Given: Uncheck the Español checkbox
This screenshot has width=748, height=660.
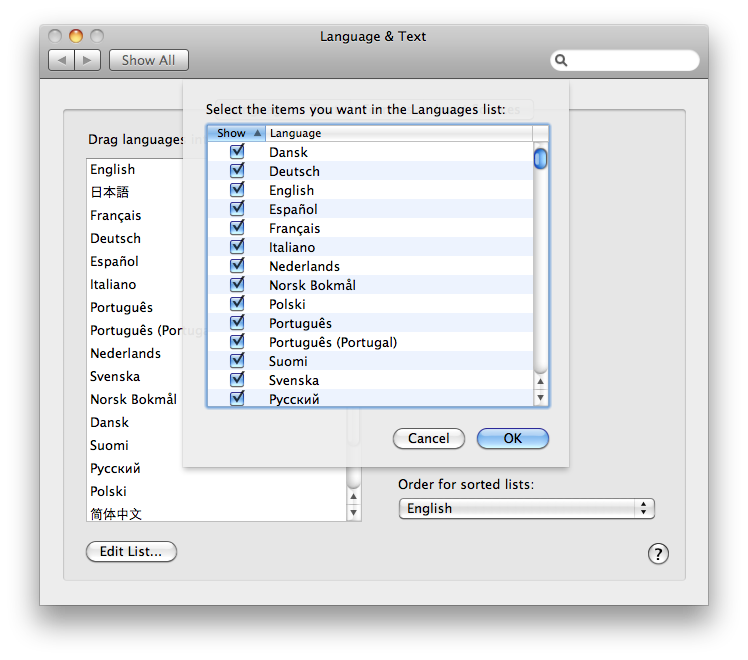Looking at the screenshot, I should [x=237, y=209].
